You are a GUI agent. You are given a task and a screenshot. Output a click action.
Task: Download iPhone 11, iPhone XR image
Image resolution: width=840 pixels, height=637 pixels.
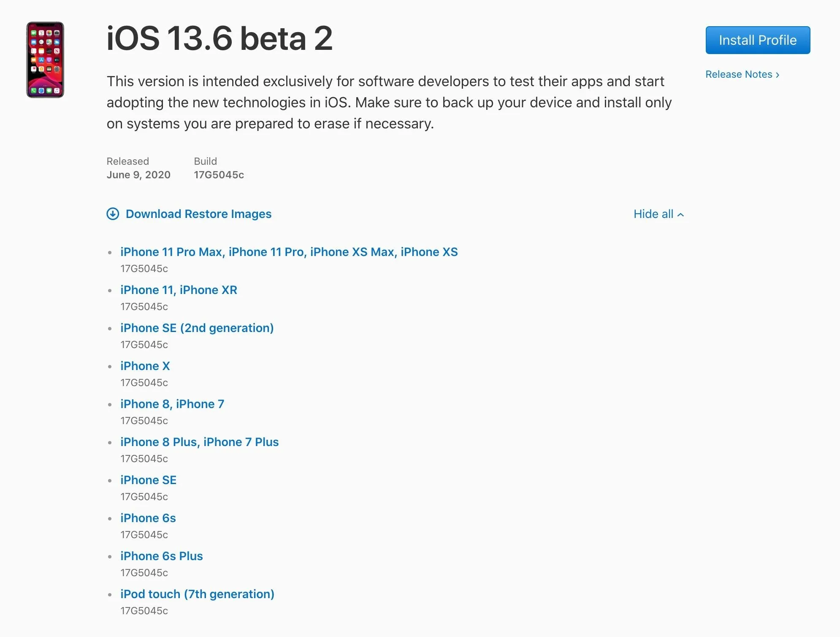179,290
